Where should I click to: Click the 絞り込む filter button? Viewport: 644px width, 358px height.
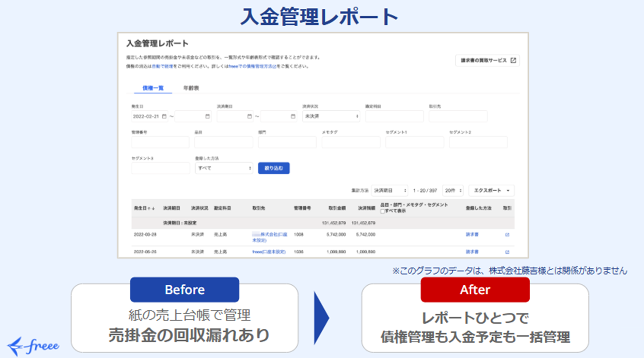(x=274, y=168)
